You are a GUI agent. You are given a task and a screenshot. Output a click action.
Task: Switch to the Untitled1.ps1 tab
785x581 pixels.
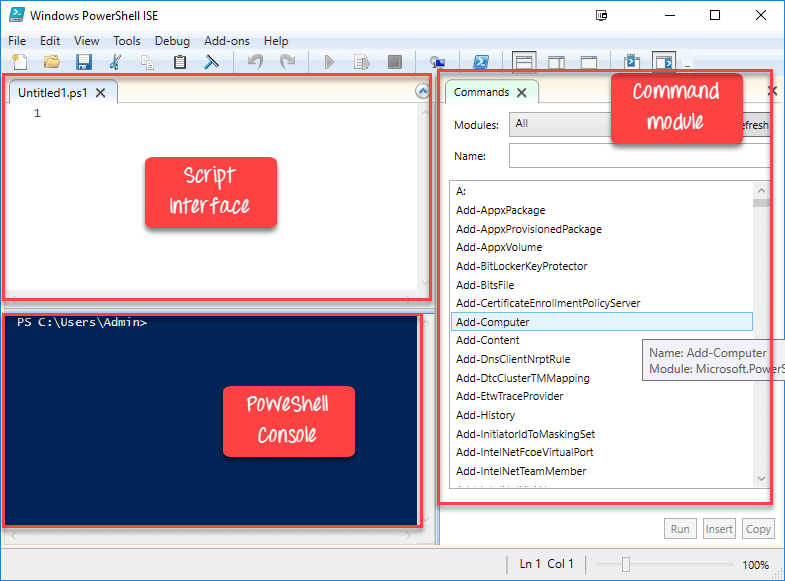53,93
